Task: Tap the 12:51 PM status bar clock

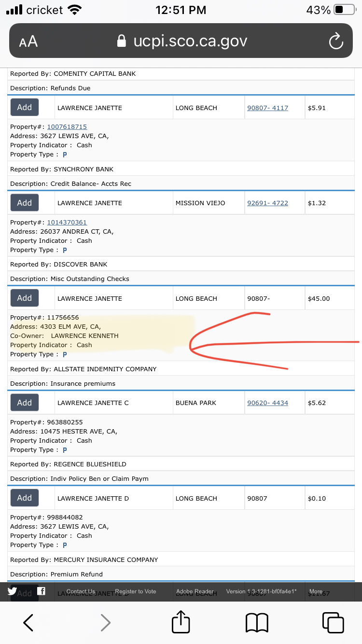Action: pyautogui.click(x=181, y=10)
